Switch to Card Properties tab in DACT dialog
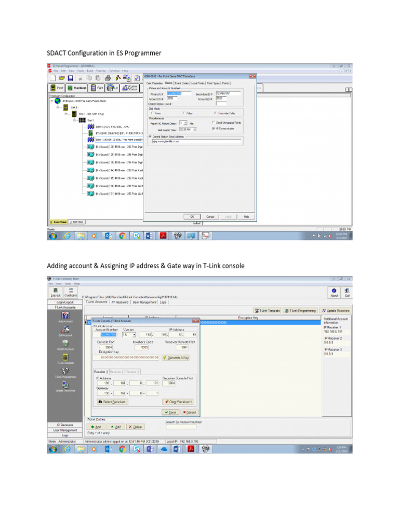Viewport: 399px width, 532px height. click(x=154, y=83)
